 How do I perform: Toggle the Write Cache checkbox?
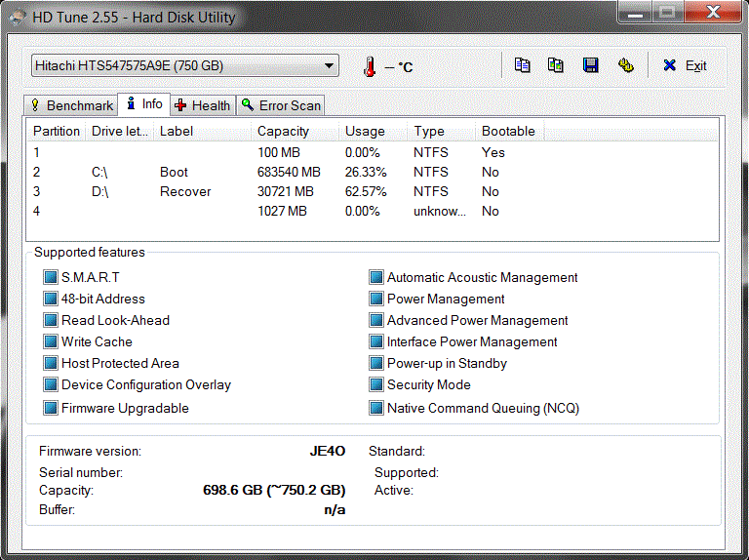51,341
